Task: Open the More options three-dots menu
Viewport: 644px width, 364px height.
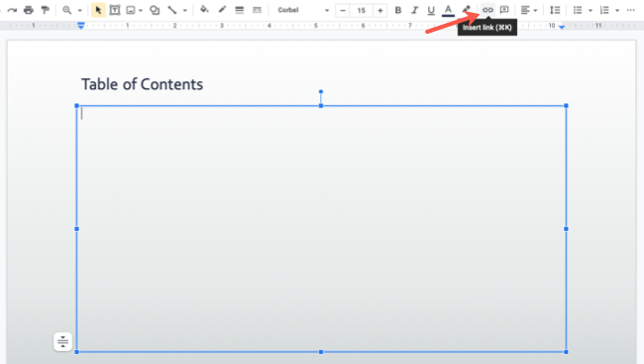Action: coord(631,10)
